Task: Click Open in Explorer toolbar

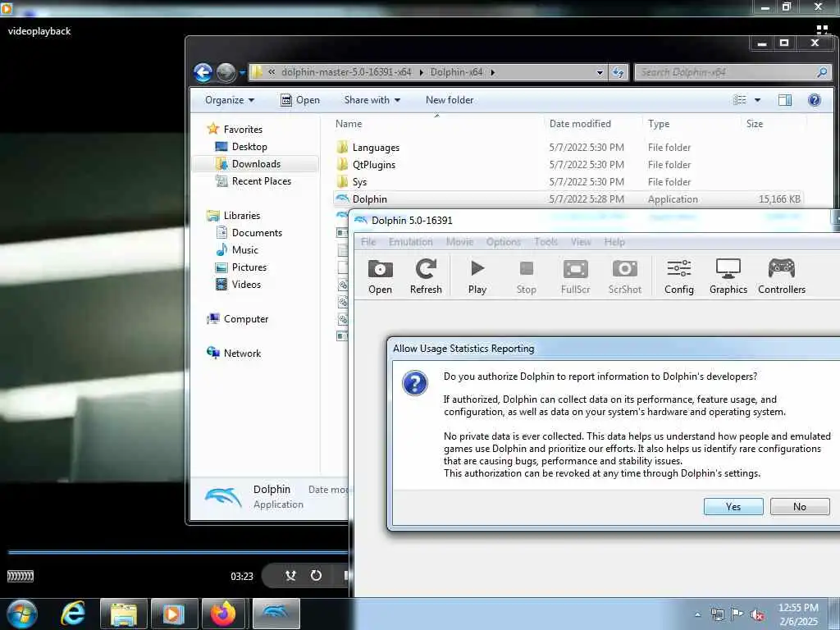Action: 300,100
